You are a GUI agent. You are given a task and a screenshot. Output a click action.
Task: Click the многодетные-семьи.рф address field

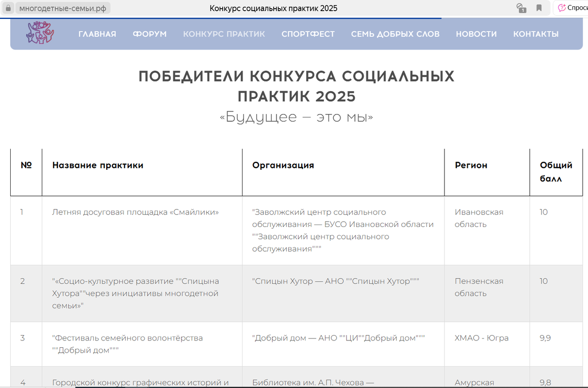(63, 8)
